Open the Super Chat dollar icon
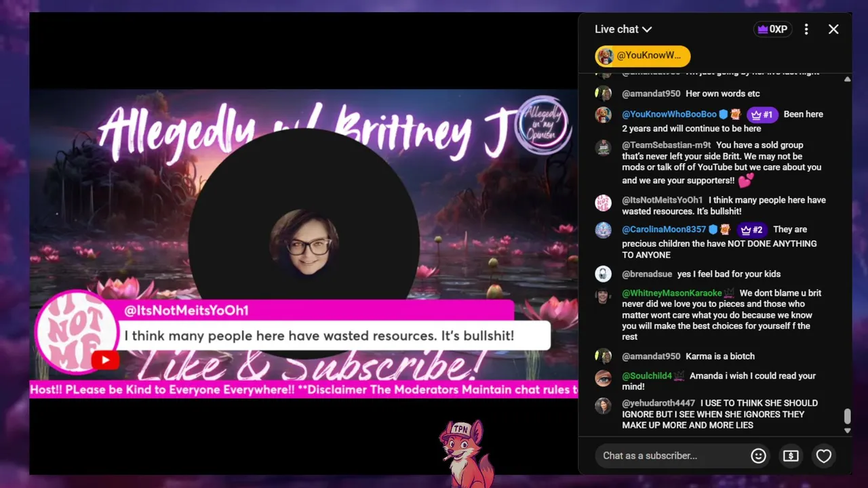 [791, 456]
